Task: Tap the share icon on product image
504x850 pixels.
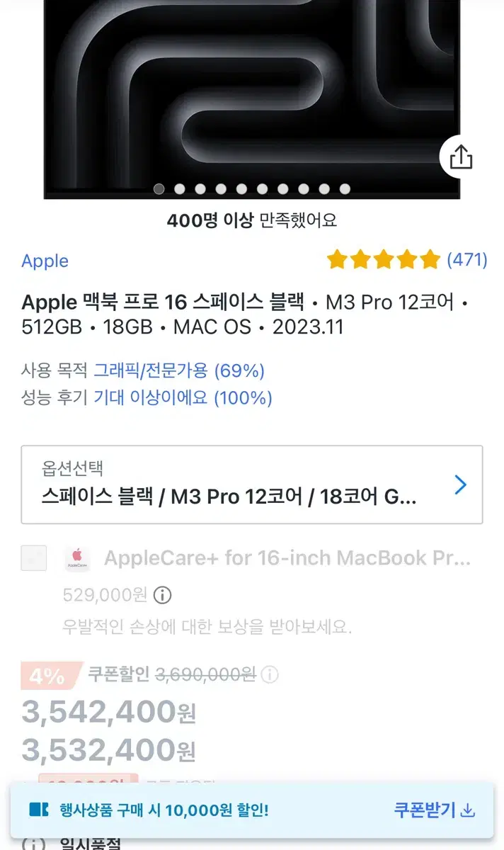Action: pos(461,157)
